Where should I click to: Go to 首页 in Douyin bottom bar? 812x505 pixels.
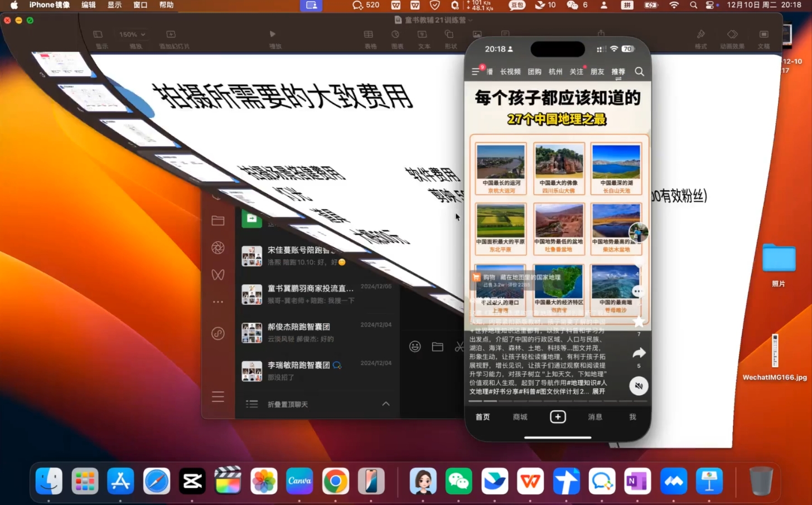click(x=482, y=417)
